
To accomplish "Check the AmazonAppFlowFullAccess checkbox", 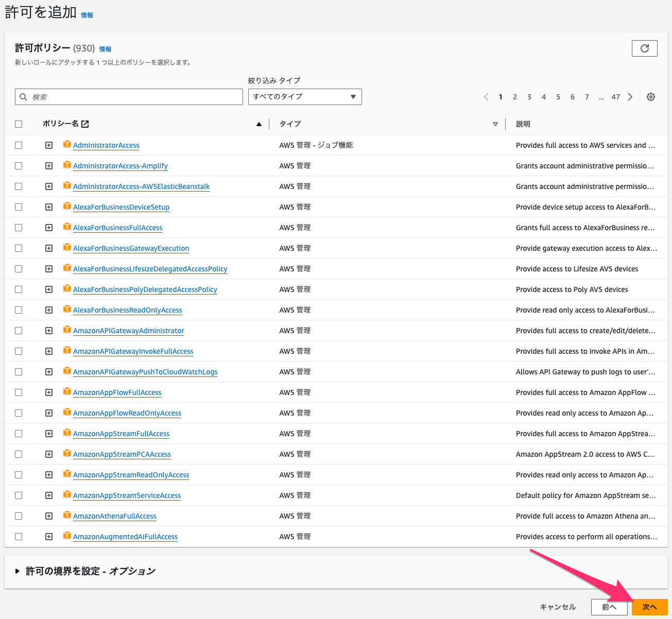I will click(19, 392).
